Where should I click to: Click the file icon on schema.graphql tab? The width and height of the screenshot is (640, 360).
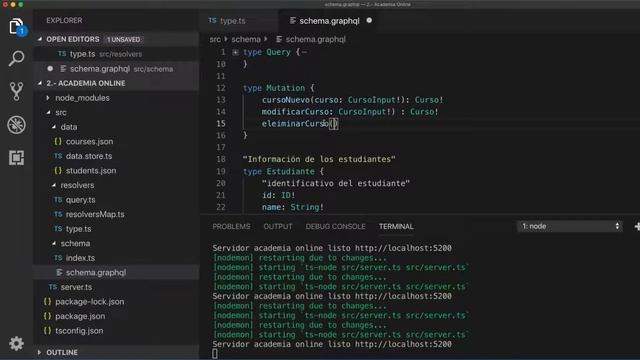point(292,20)
